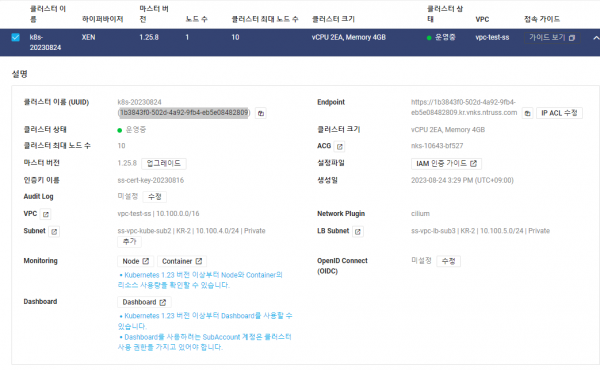Collapse the k8s-20230824 row details chevron
Screen dimensions: 600x370
(x=596, y=38)
